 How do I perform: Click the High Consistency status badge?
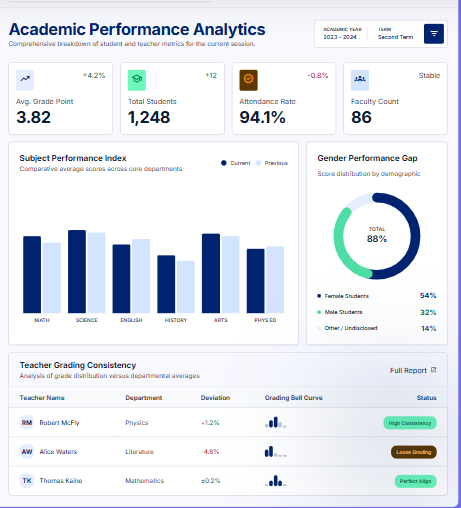click(410, 423)
